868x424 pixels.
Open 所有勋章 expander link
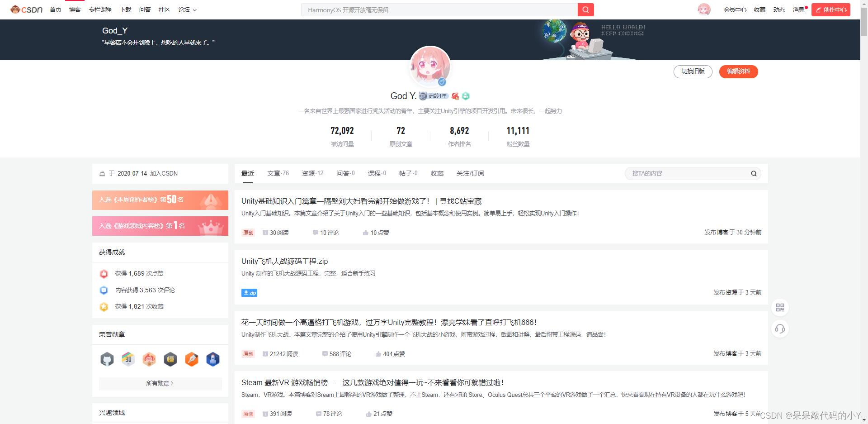pyautogui.click(x=160, y=383)
